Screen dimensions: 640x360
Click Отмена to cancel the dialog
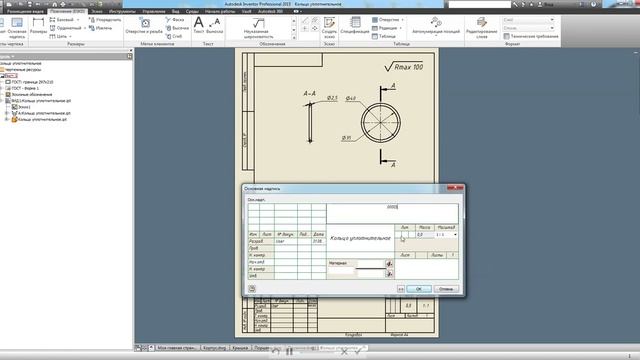click(x=446, y=289)
